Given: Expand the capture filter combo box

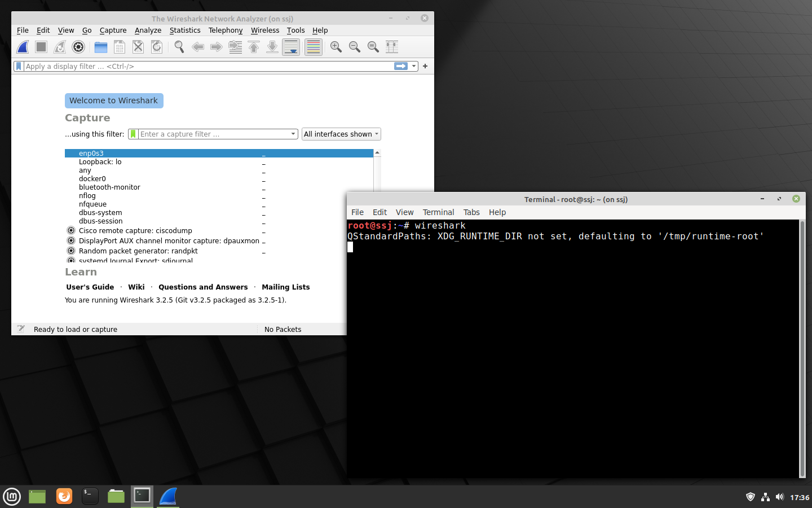Looking at the screenshot, I should [293, 134].
